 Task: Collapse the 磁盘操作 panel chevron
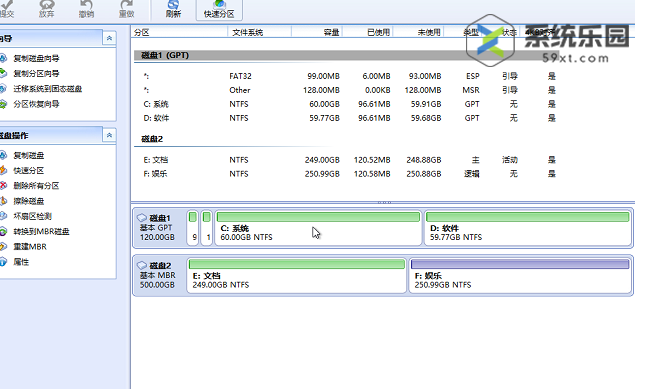tap(109, 135)
